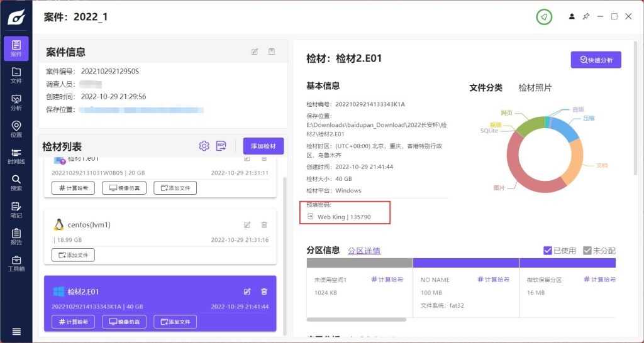Open the 时间线 (Timeline) sidebar icon
644x343 pixels.
point(16,156)
